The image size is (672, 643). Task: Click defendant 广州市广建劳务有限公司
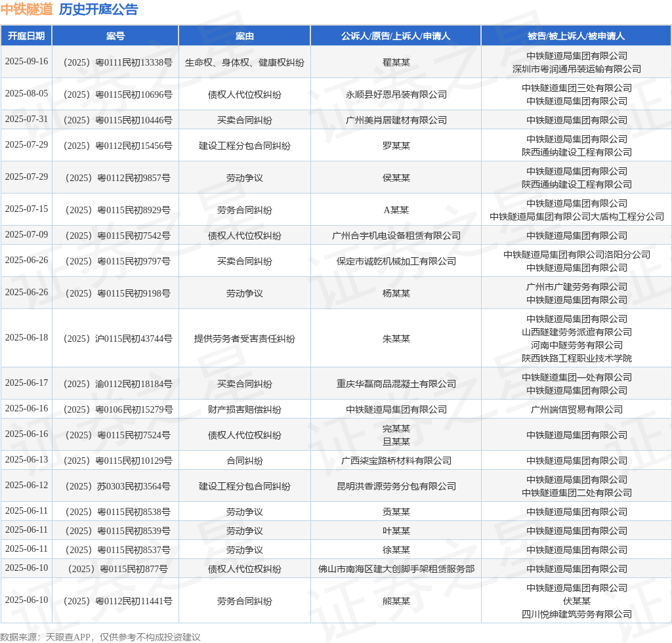[x=576, y=287]
